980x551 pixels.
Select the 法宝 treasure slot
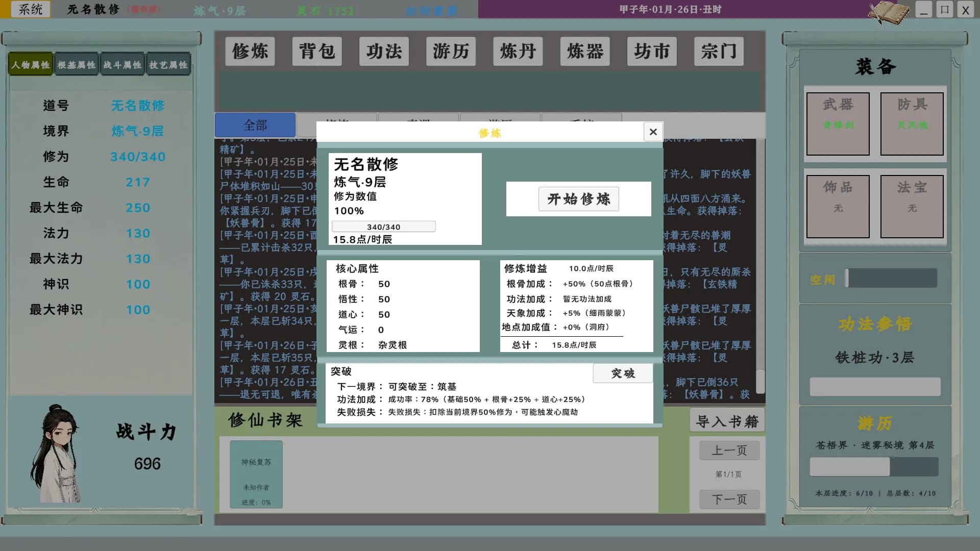point(912,207)
